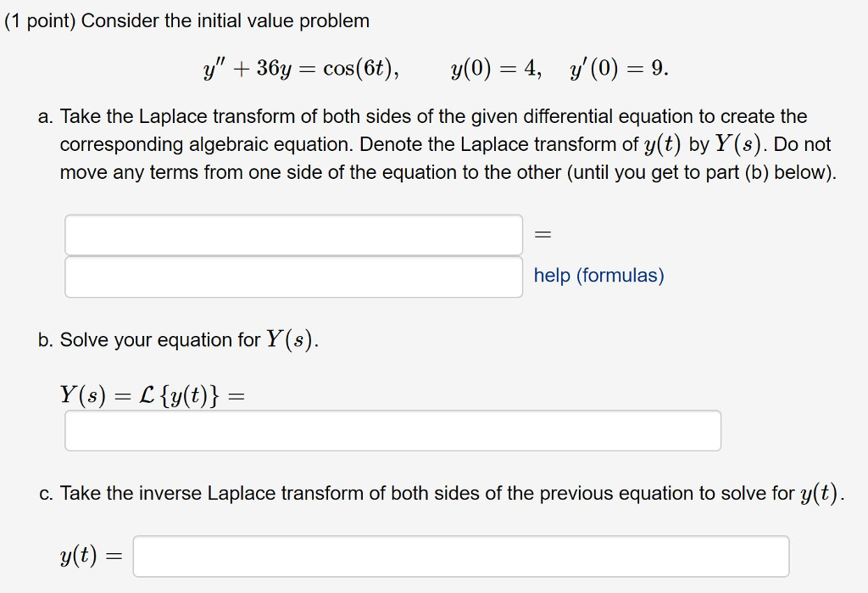Viewport: 868px width, 593px height.
Task: Focus the answer box beside Y(s) = L{y(t)}
Action: click(x=392, y=430)
